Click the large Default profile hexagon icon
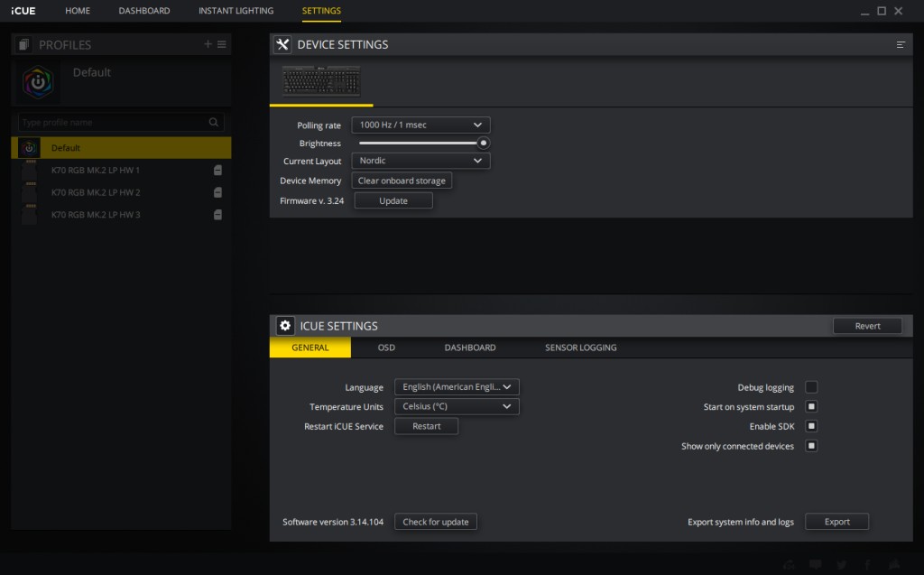 pyautogui.click(x=38, y=82)
